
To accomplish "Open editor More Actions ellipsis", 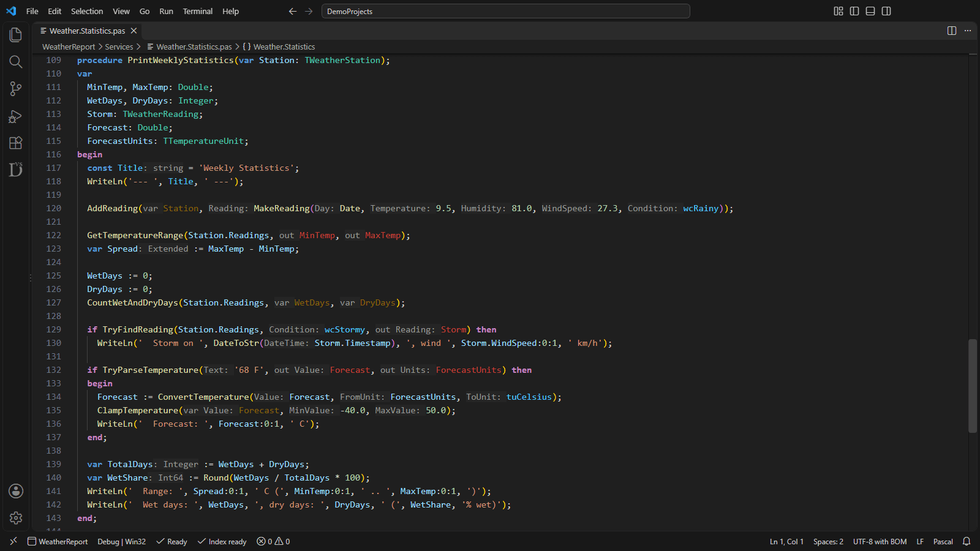I will click(x=968, y=31).
